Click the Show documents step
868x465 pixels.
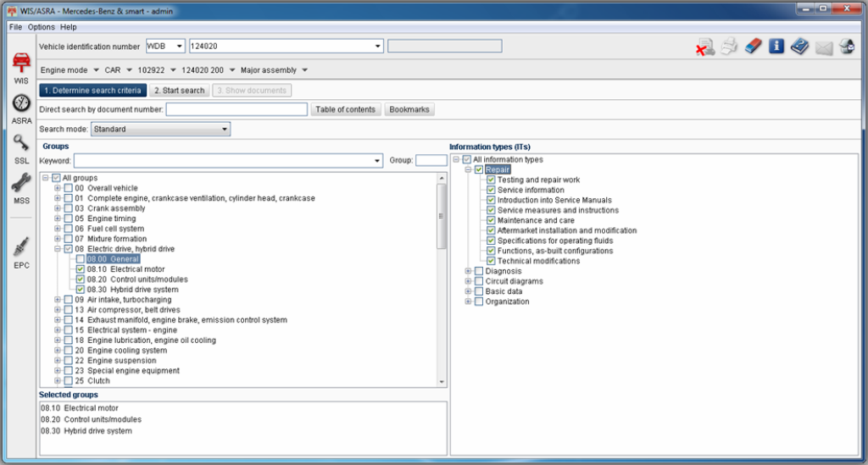[252, 90]
